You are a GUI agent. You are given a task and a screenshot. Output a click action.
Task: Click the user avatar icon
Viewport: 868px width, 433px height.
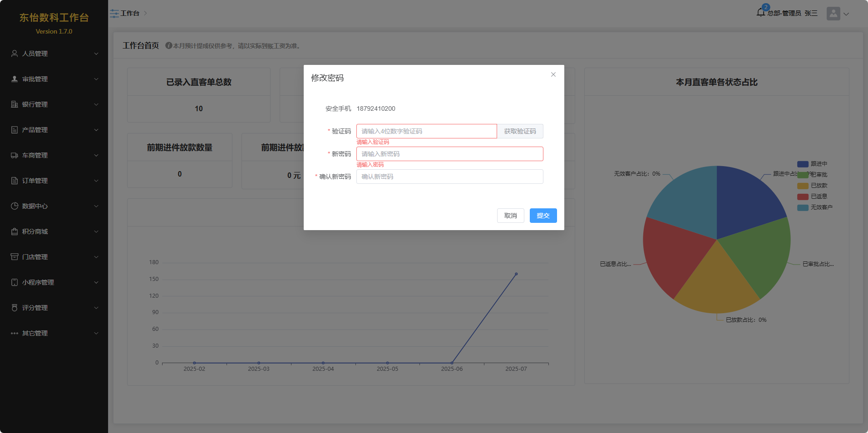point(833,14)
